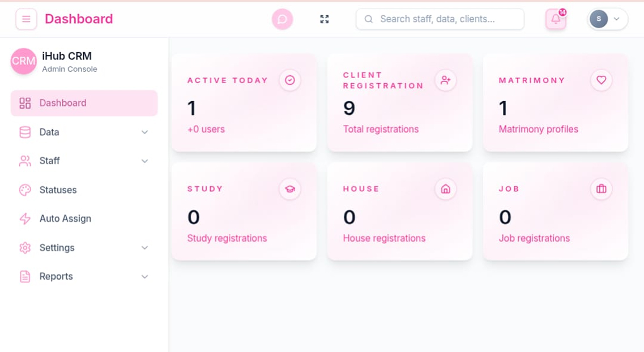Expand the Staff submenu chevron
Viewport: 644px width, 352px height.
(144, 161)
